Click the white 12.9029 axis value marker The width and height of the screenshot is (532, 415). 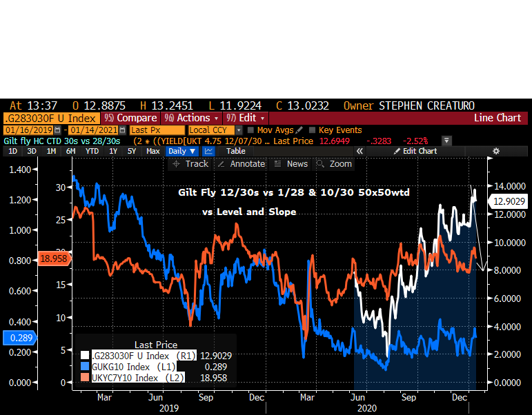tap(508, 201)
